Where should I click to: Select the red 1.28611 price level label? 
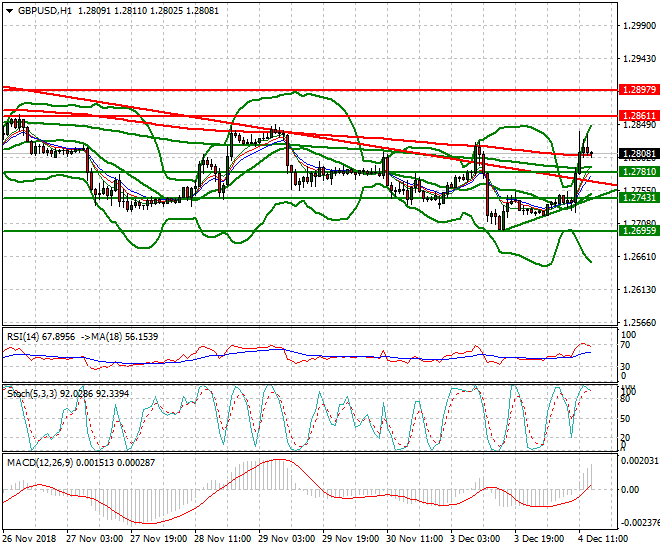tap(639, 116)
